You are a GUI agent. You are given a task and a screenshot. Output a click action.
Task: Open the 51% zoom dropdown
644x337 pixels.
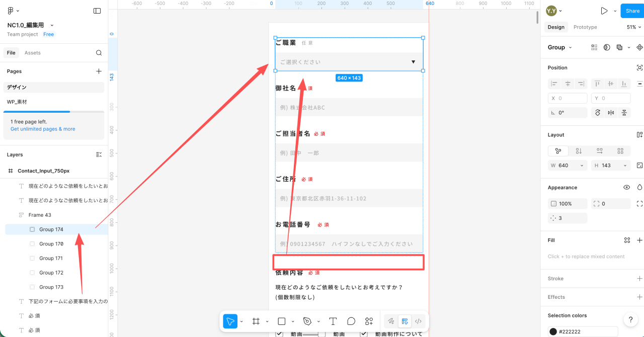[633, 27]
